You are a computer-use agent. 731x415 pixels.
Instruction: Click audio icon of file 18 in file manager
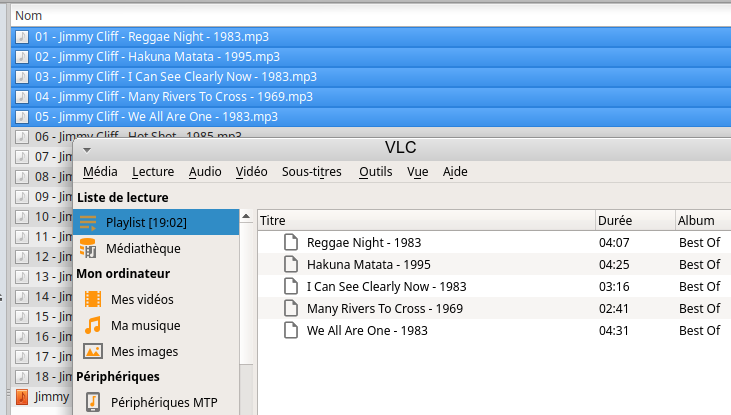(22, 377)
